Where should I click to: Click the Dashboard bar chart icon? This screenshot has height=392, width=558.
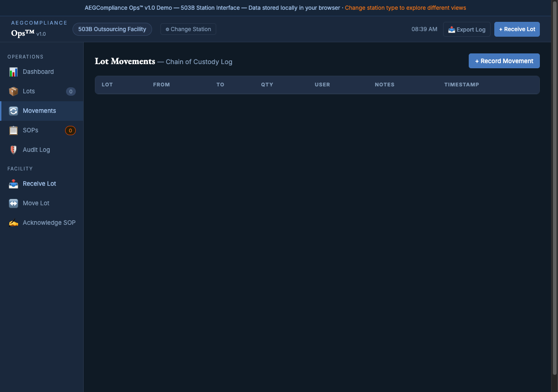pos(13,72)
